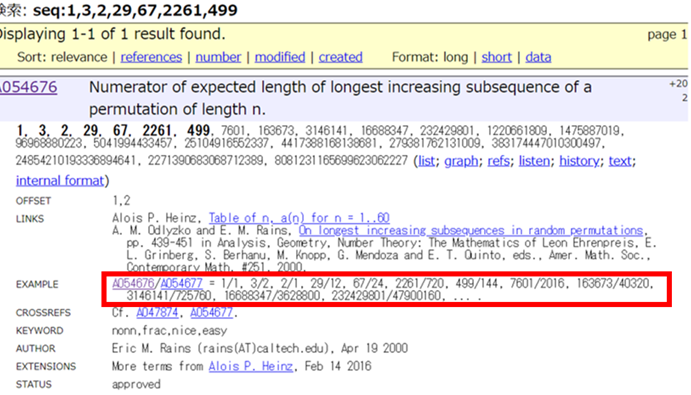
Task: Open A054676 link in the EXAMPLE row
Action: [x=133, y=283]
